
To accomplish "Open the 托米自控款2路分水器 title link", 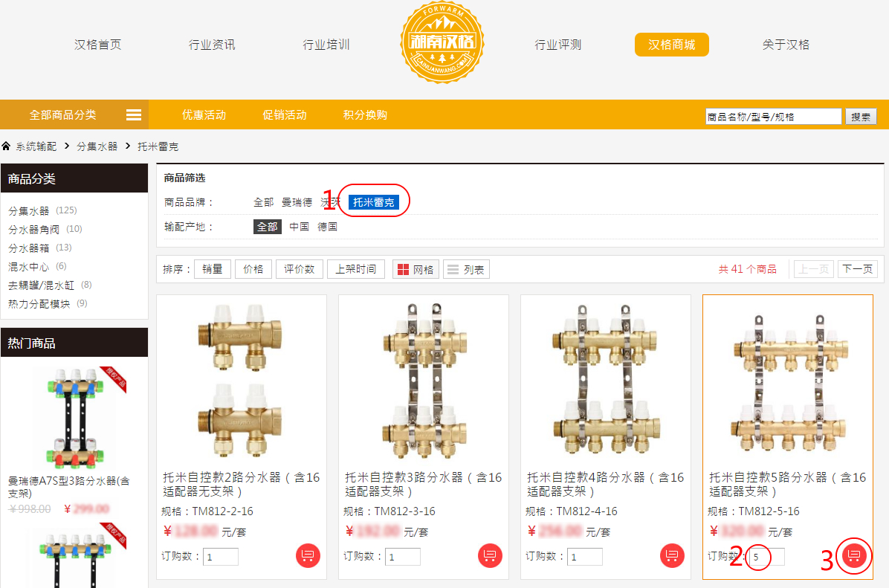I will (242, 484).
